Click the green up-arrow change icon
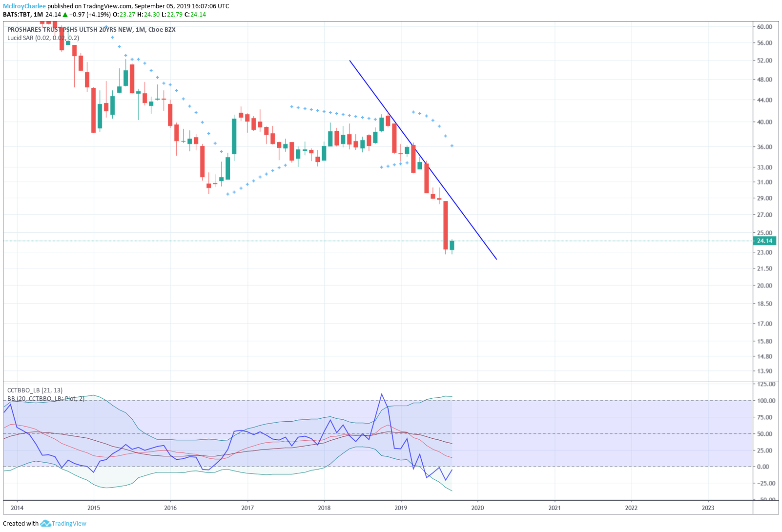 [x=65, y=15]
